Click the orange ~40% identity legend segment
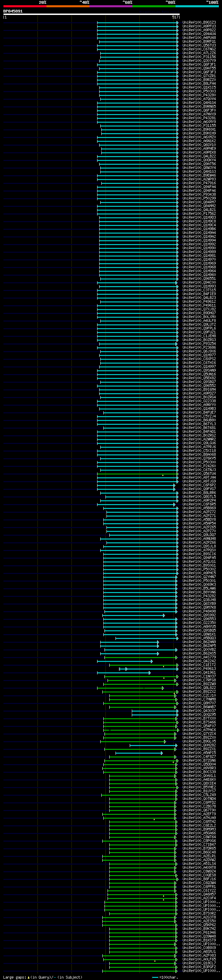This screenshot has height=980, width=222. 68,7
